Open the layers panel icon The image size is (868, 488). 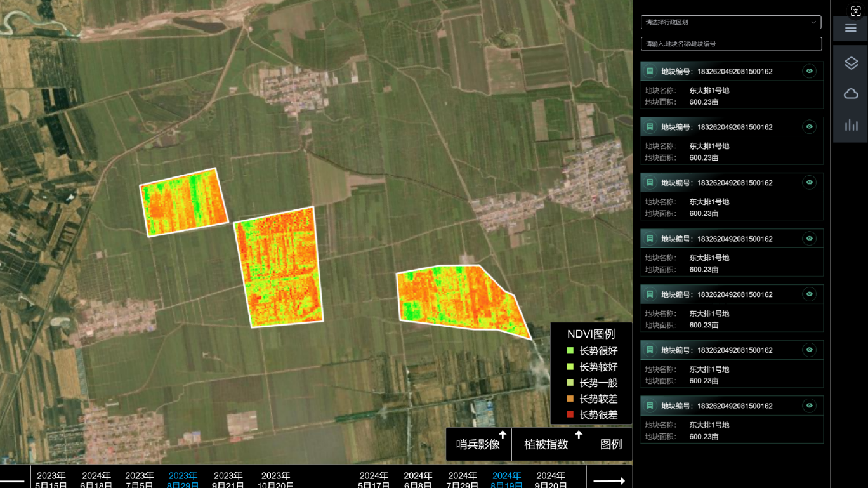(x=851, y=63)
